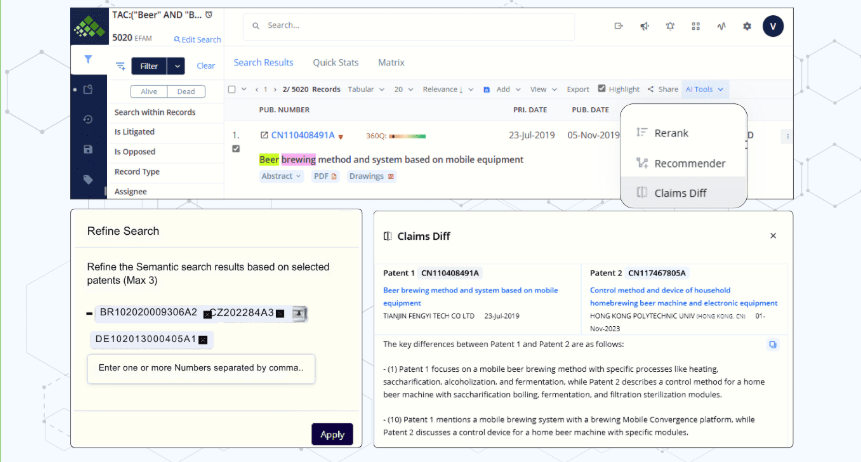Open the Drawings of the record
This screenshot has width=861, height=462.
371,176
